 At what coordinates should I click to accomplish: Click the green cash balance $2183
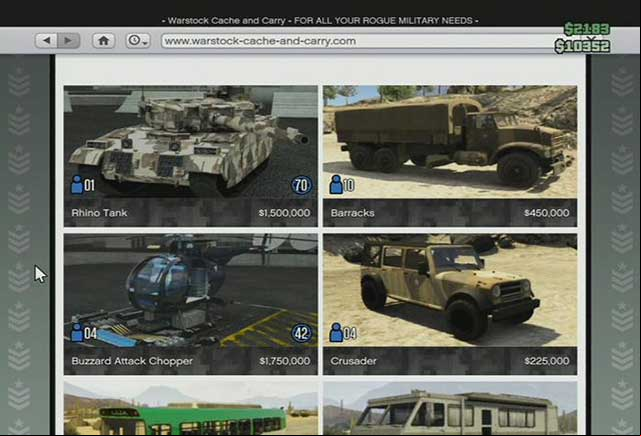(587, 29)
